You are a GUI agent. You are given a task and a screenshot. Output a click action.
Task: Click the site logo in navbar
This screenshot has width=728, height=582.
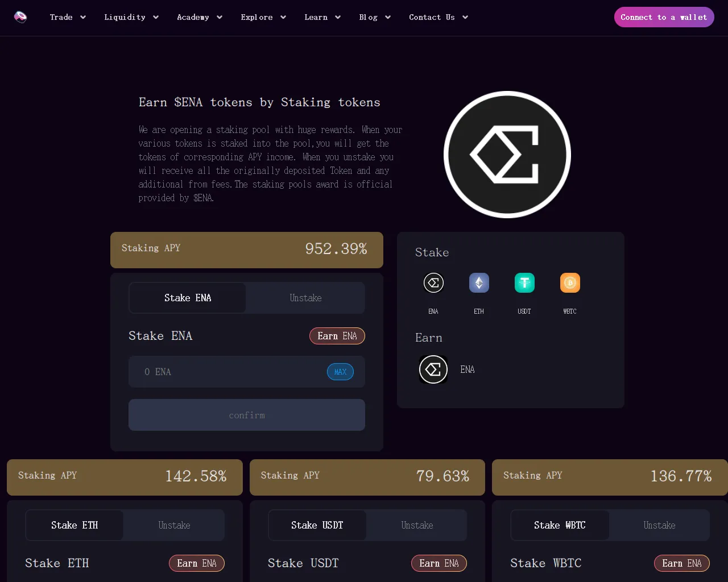click(x=20, y=17)
